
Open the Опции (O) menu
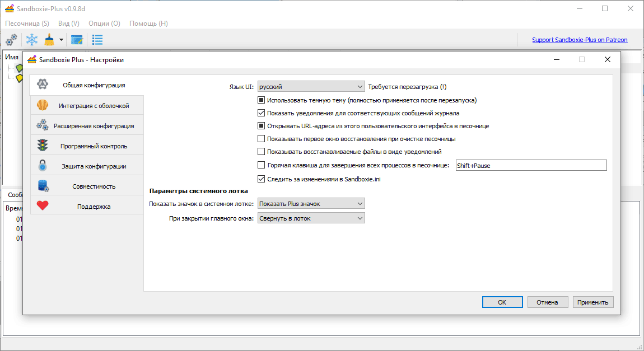[104, 24]
